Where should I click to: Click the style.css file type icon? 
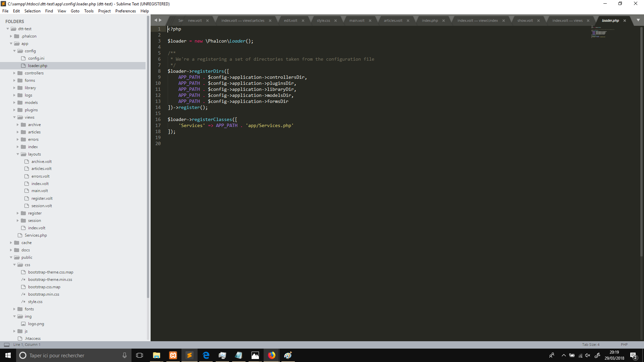(x=23, y=302)
